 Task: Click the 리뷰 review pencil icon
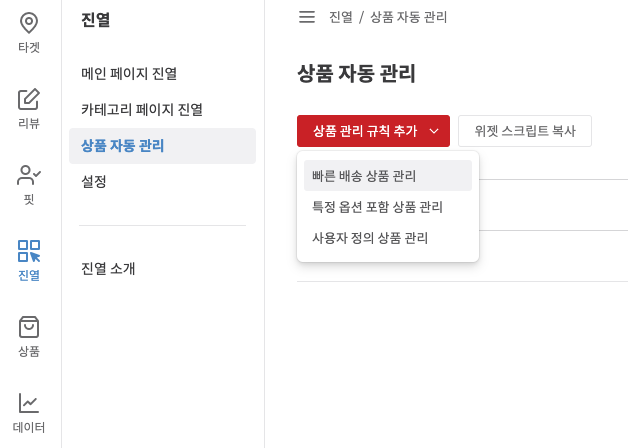pyautogui.click(x=29, y=99)
